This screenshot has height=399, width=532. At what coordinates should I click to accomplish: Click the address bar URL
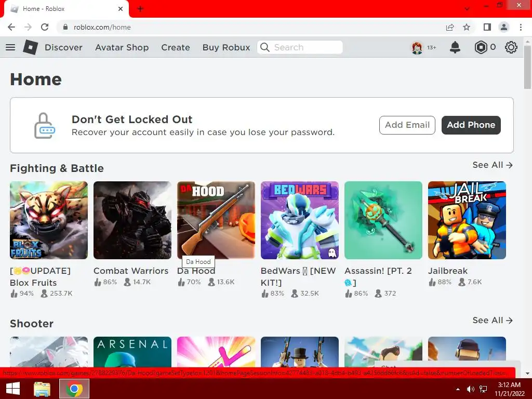[102, 27]
